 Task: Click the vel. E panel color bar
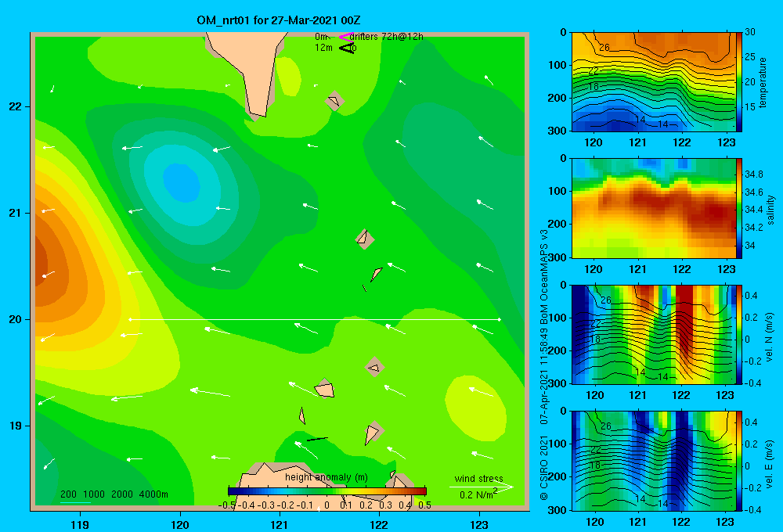pyautogui.click(x=739, y=461)
